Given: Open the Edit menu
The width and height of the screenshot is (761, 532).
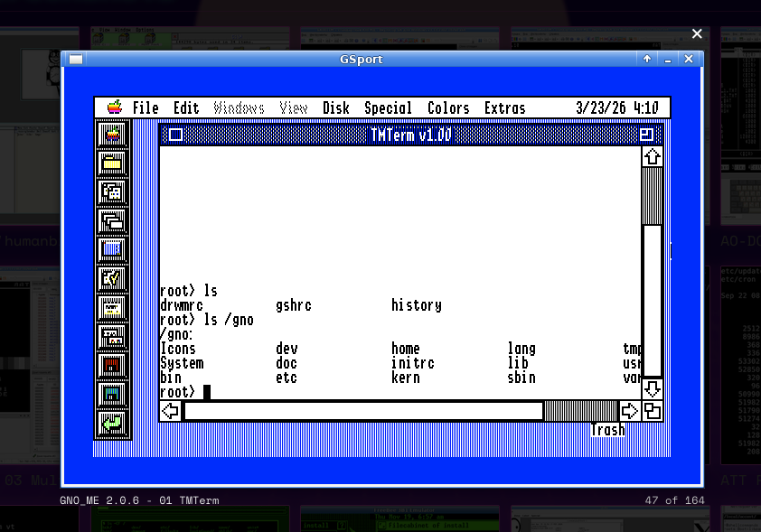Looking at the screenshot, I should [186, 107].
